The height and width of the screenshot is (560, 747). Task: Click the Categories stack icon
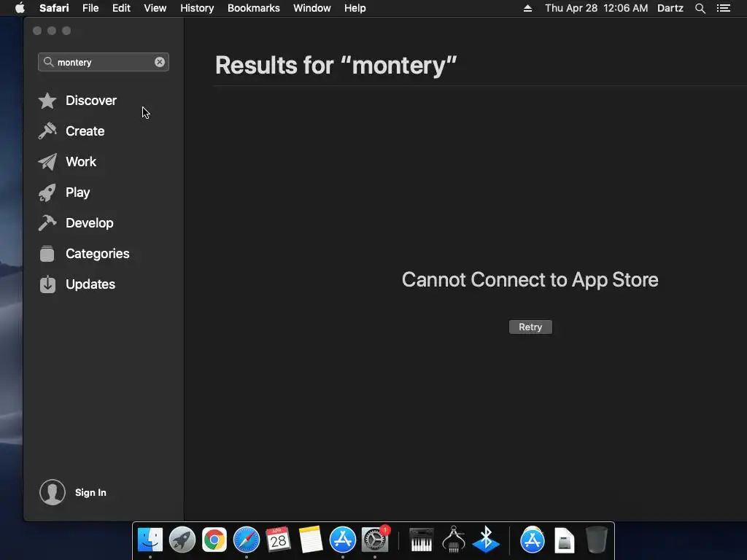coord(47,254)
